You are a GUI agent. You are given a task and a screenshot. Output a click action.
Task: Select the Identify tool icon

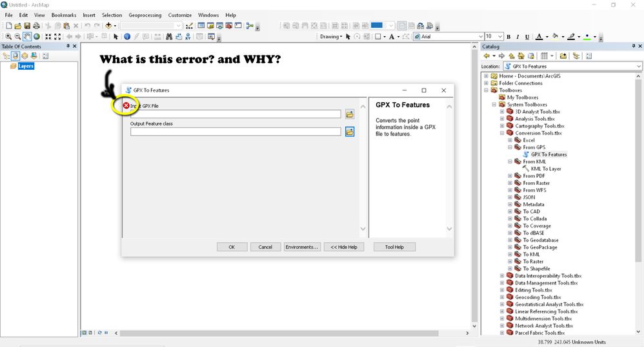[127, 37]
